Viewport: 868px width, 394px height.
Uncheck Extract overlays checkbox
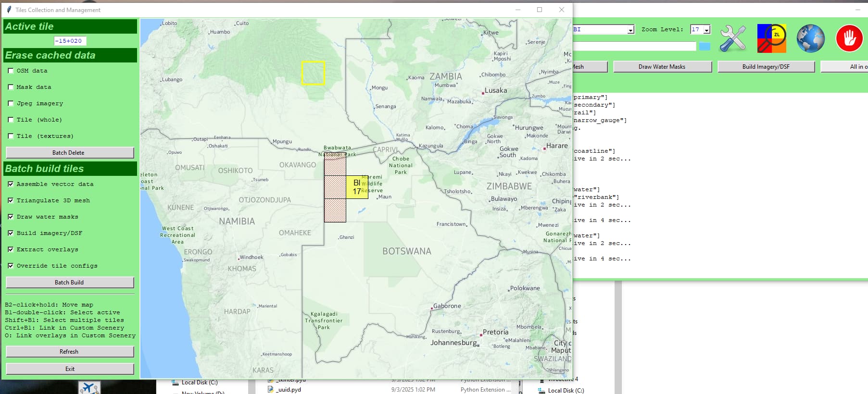(11, 249)
